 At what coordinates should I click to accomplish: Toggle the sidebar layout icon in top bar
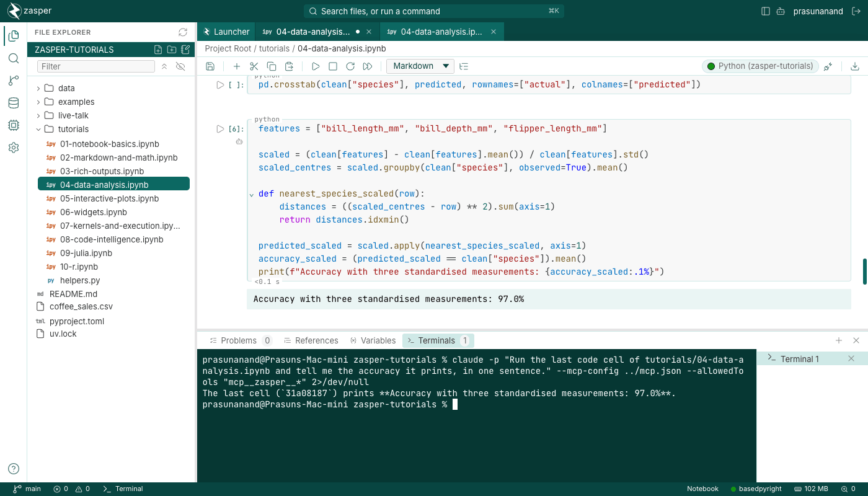pyautogui.click(x=766, y=11)
